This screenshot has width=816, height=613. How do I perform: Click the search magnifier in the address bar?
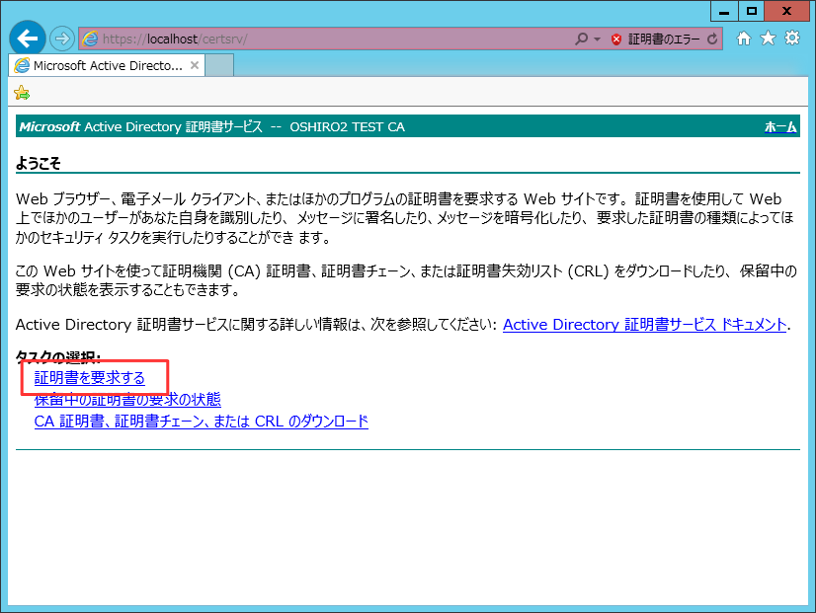pyautogui.click(x=581, y=39)
